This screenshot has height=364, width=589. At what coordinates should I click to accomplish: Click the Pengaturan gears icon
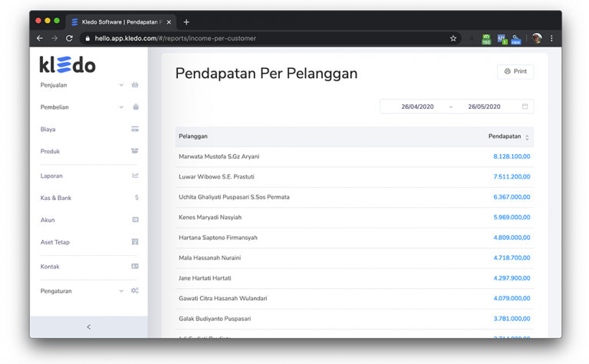pos(135,290)
